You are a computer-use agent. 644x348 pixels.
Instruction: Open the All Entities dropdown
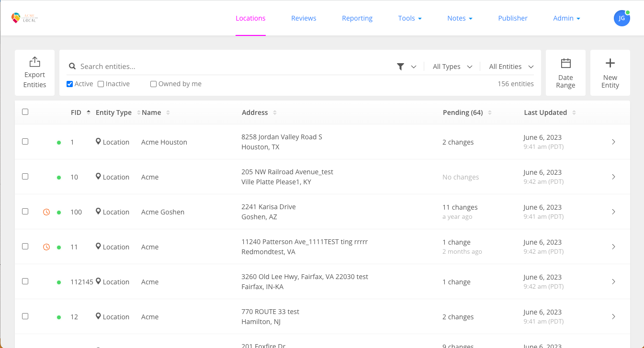510,67
